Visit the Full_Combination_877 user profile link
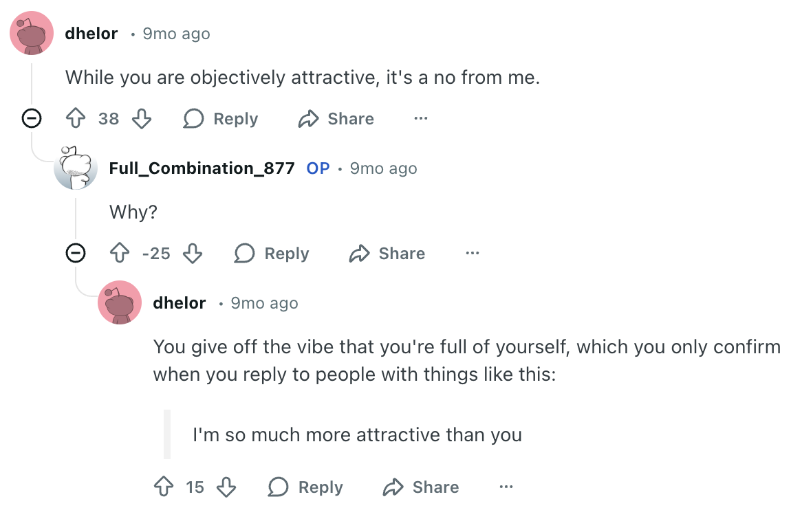Viewport: 802px width, 532px height. [202, 168]
